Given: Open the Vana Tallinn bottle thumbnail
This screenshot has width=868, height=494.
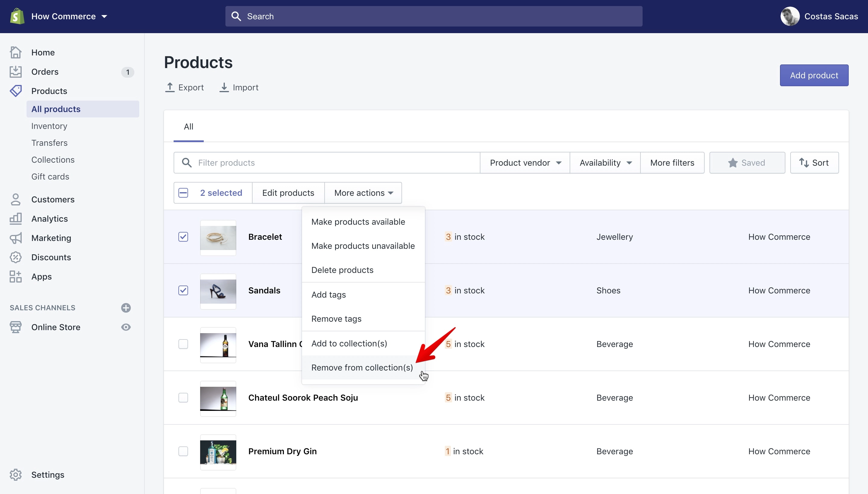Looking at the screenshot, I should pos(218,345).
